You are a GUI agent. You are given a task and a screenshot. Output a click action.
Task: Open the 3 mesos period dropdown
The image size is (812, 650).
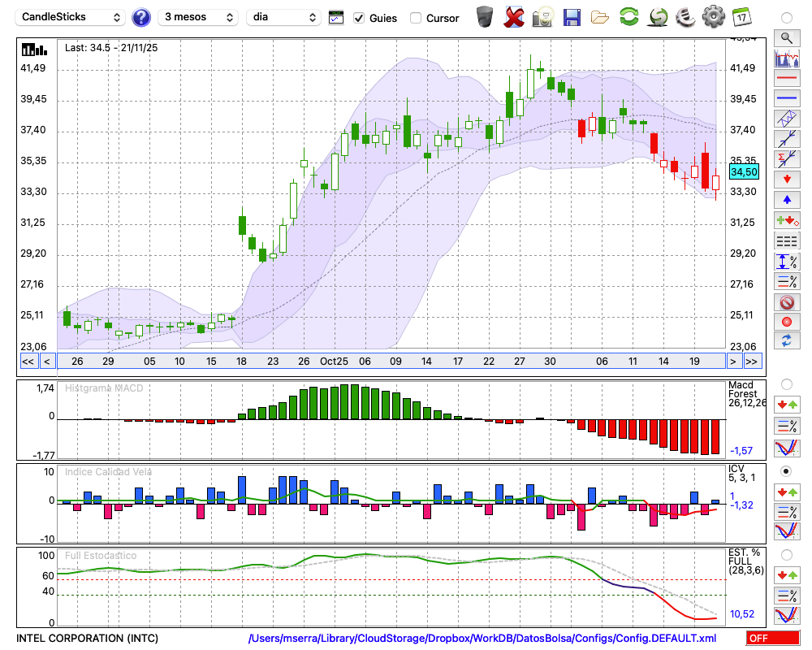198,17
